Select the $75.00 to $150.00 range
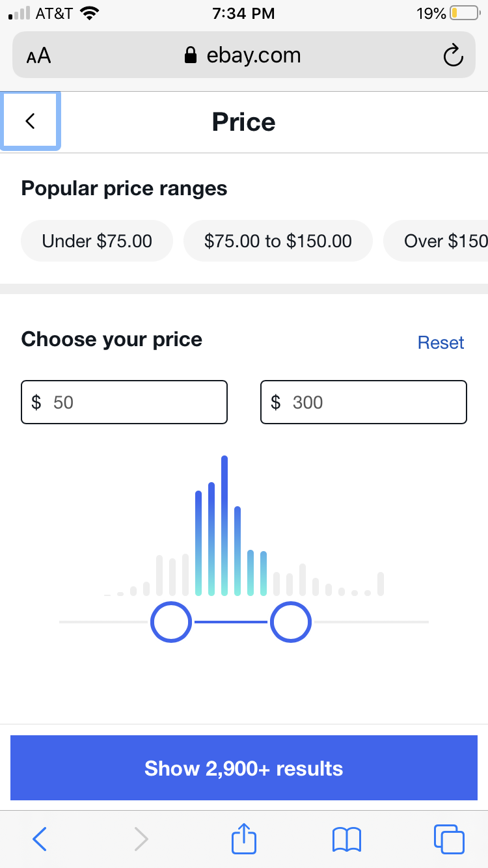Viewport: 488px width, 868px height. point(278,241)
